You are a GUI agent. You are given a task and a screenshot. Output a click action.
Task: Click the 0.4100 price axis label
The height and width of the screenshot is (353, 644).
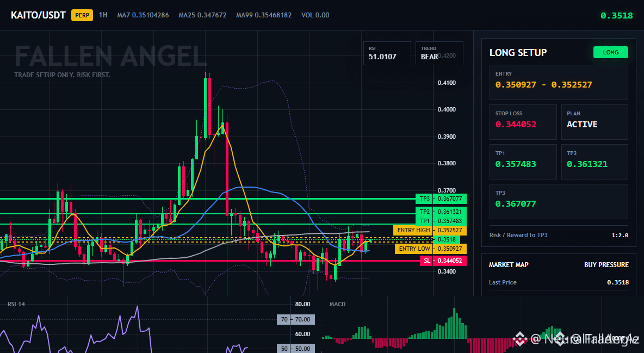point(447,83)
